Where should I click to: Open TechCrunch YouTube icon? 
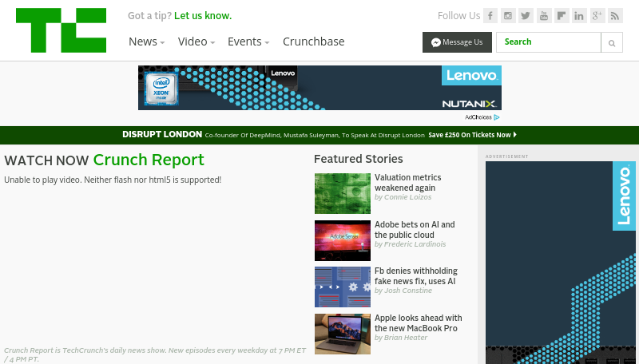[x=544, y=16]
